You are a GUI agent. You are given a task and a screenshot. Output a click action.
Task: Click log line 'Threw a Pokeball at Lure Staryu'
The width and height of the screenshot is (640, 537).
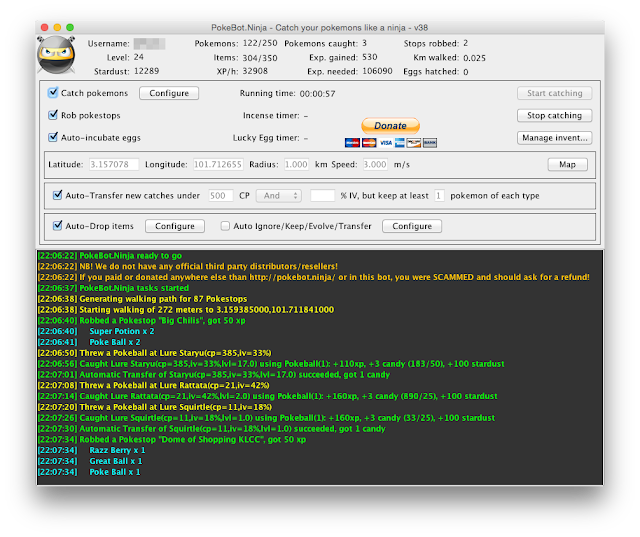point(154,353)
